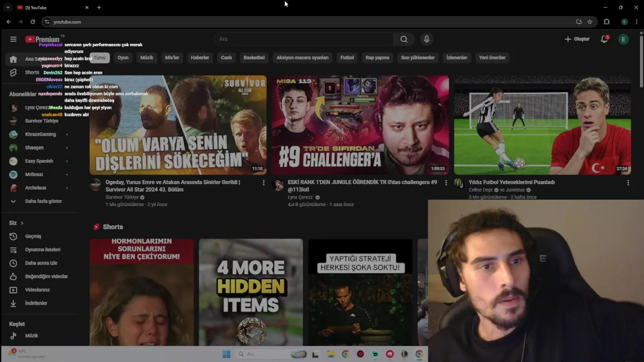Open more options for Challenger'a video
Viewport: 644px width, 362px height.
coord(445,183)
